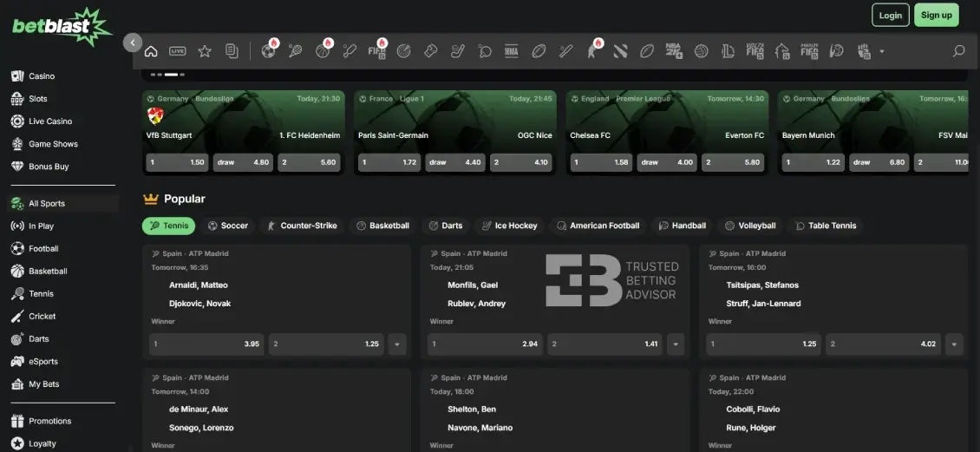Screen dimensions: 980x452
Task: Select the Penalty FIFA icon
Action: click(809, 51)
